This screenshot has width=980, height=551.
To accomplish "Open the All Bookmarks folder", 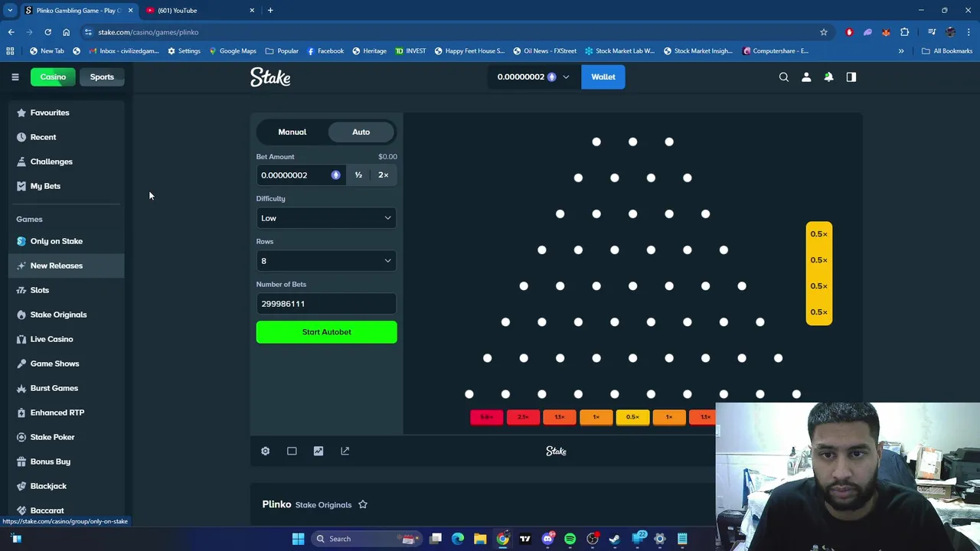I will [947, 51].
